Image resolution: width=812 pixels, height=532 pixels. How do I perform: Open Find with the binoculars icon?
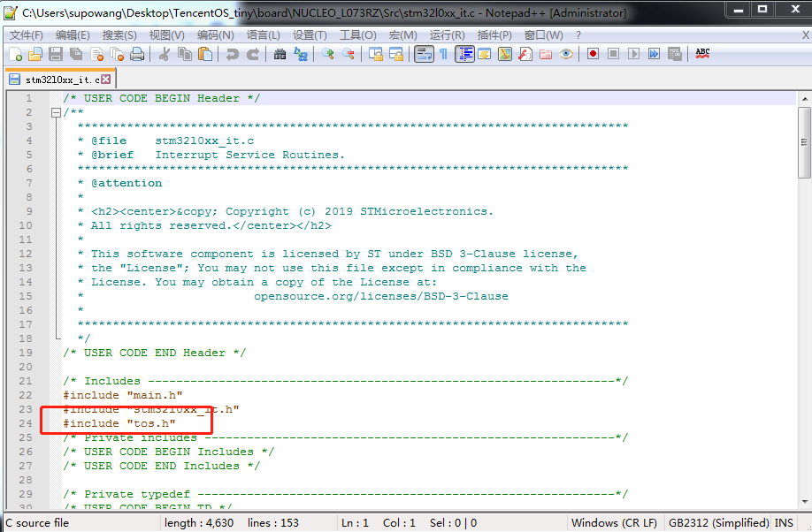(x=280, y=54)
